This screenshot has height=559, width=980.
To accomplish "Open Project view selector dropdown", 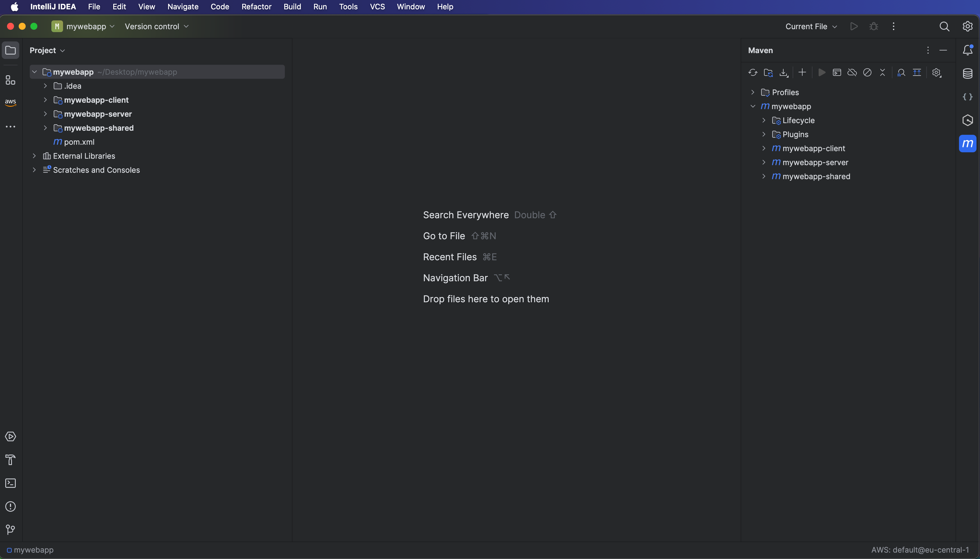I will click(x=47, y=50).
